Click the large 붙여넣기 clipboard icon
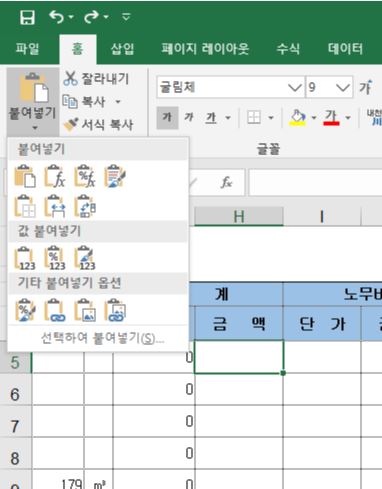The image size is (382, 489). coord(34,88)
